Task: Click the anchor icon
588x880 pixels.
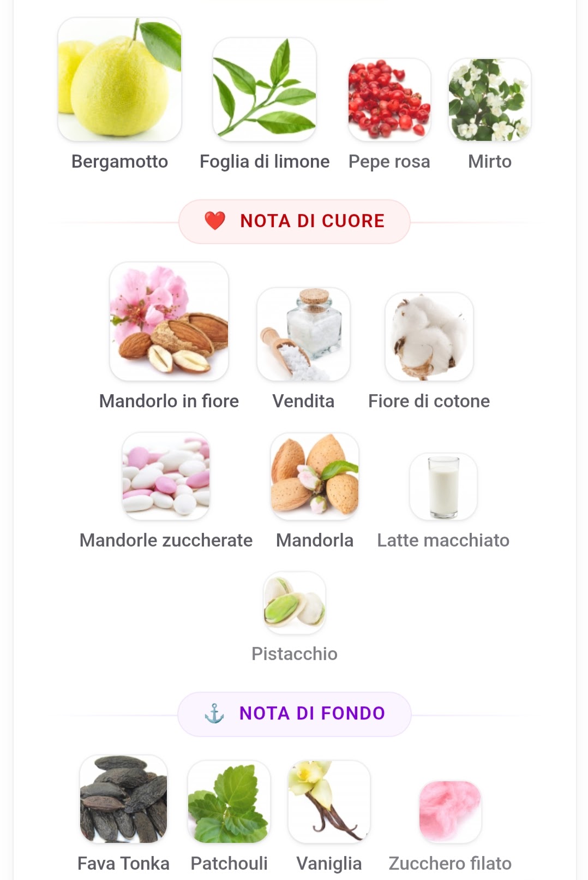Action: point(214,713)
